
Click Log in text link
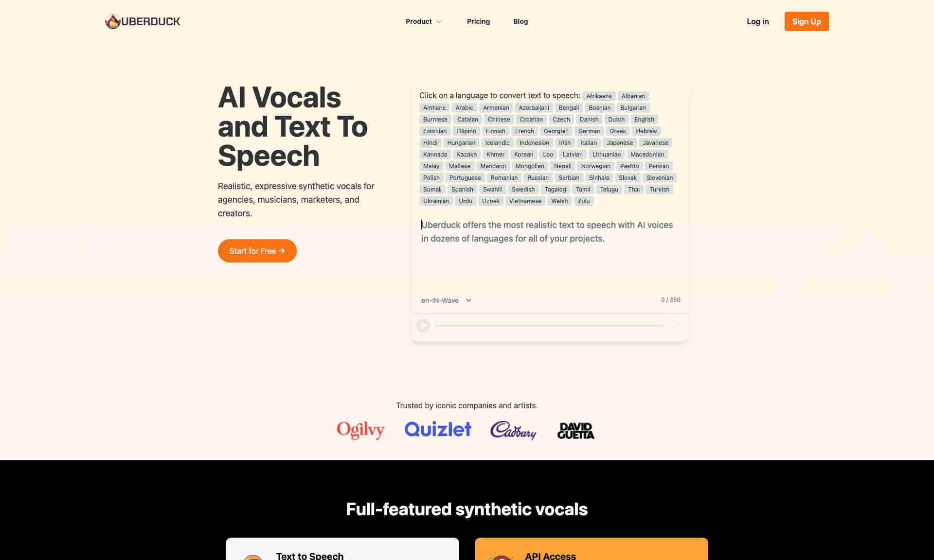point(758,21)
